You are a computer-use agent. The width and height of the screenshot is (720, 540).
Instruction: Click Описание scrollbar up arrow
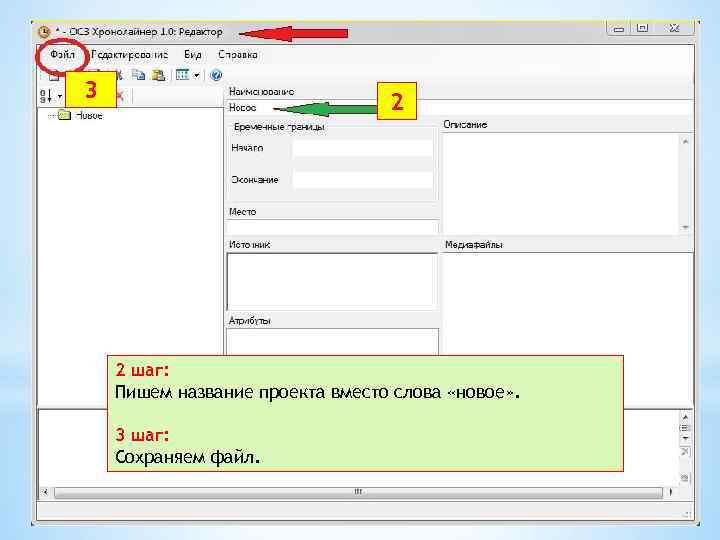685,141
